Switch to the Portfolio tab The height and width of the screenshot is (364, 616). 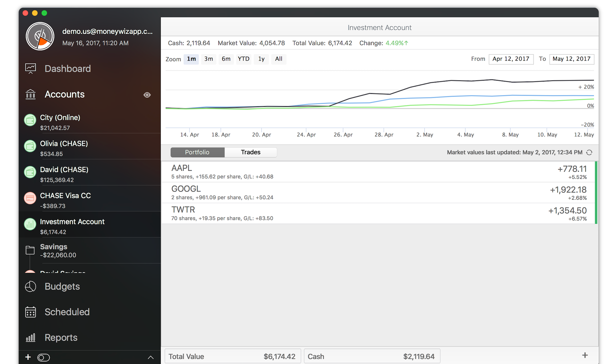[197, 152]
